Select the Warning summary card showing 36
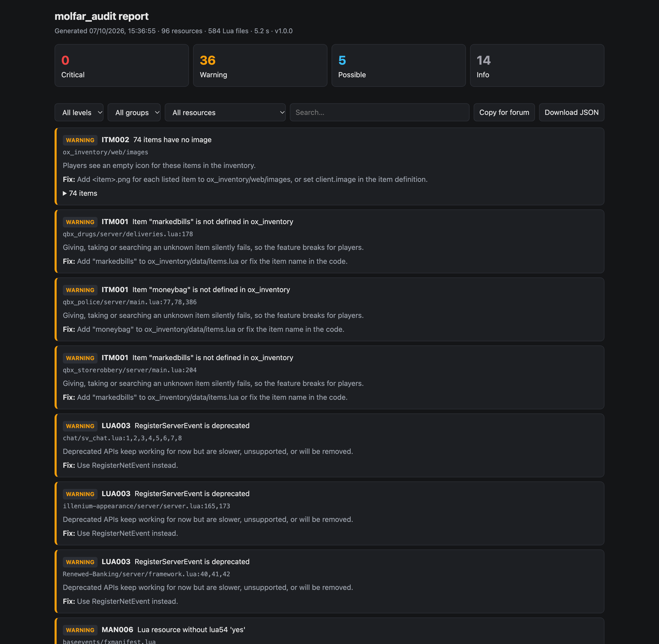659x644 pixels. pos(260,65)
